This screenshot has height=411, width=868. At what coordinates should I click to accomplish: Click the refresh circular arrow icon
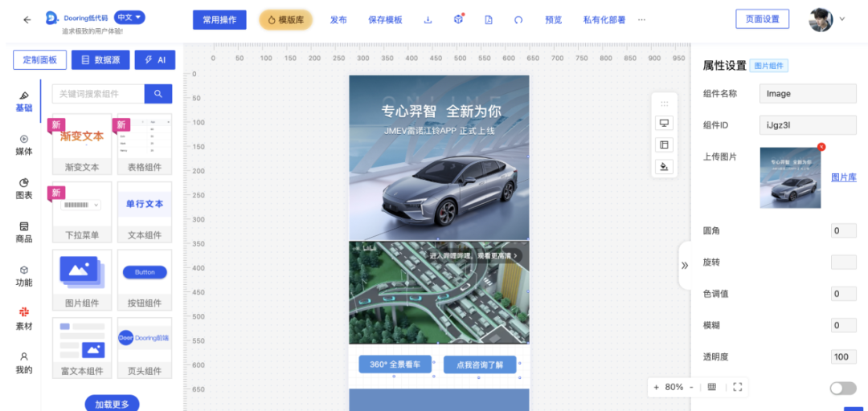tap(518, 20)
